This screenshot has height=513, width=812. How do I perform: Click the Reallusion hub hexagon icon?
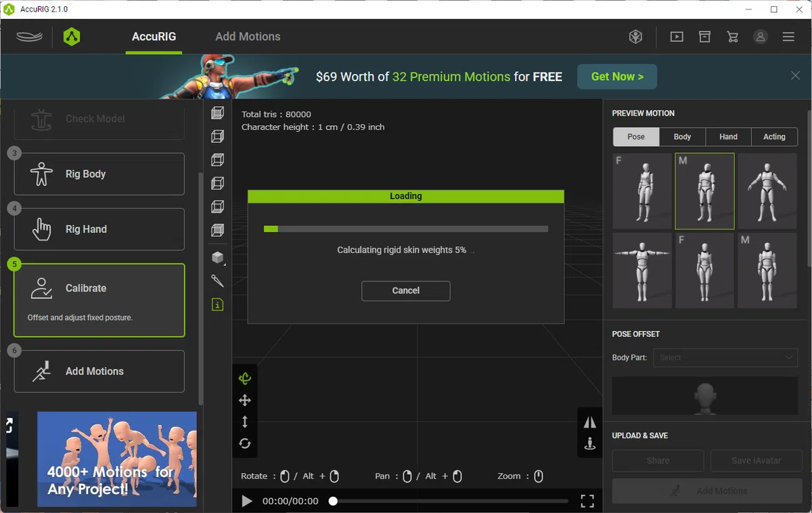(635, 37)
